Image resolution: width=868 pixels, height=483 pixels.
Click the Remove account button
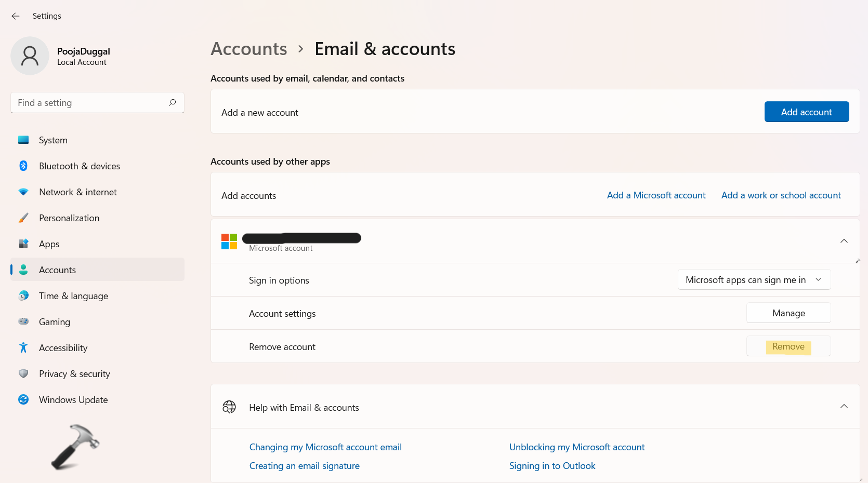(788, 346)
